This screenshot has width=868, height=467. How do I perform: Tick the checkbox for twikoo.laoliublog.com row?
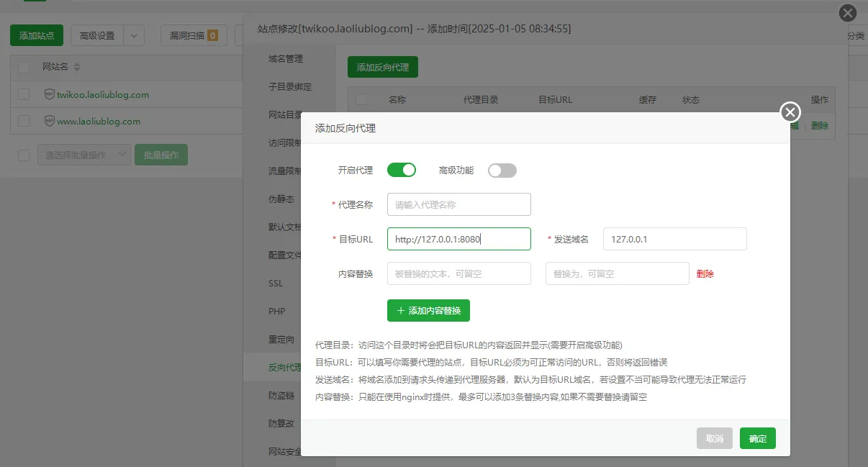pos(24,94)
